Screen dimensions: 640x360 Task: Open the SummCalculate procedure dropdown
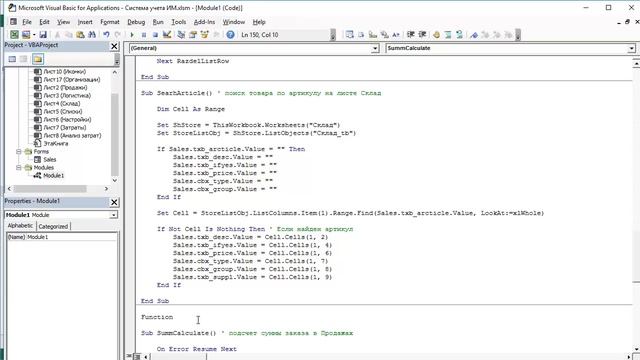coord(631,48)
